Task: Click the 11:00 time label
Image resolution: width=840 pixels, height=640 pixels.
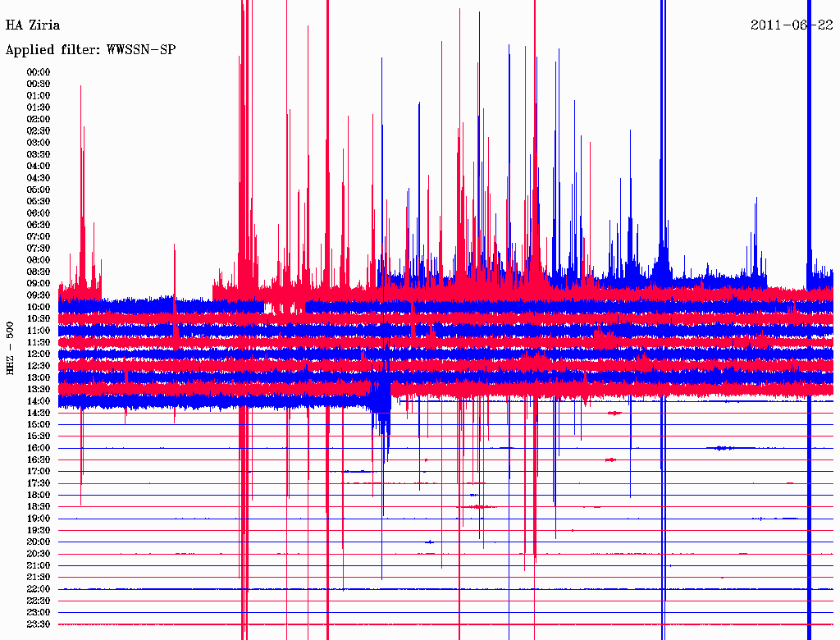Action: click(39, 331)
